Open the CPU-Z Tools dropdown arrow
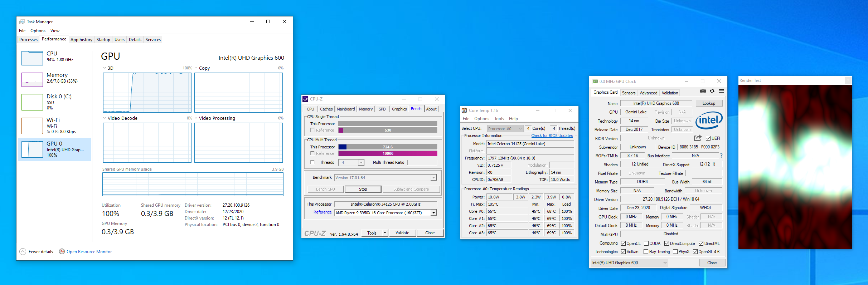Image resolution: width=868 pixels, height=285 pixels. click(385, 233)
